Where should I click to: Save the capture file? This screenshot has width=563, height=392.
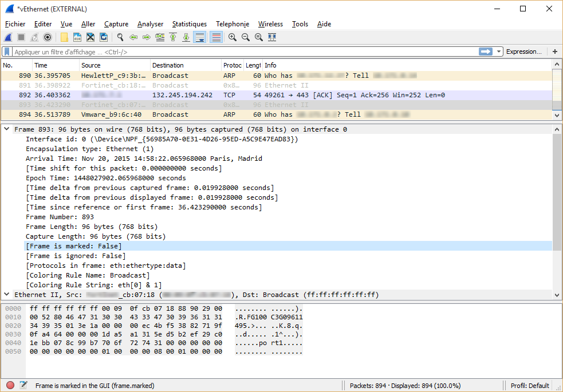tap(77, 37)
